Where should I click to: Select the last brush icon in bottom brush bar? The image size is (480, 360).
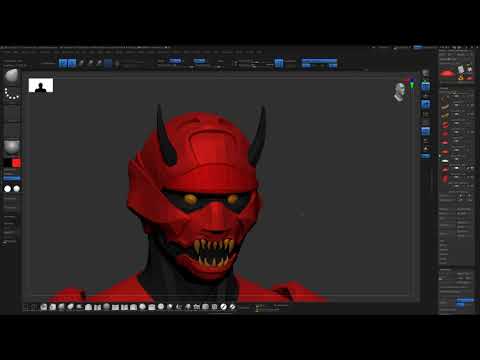[x=232, y=307]
